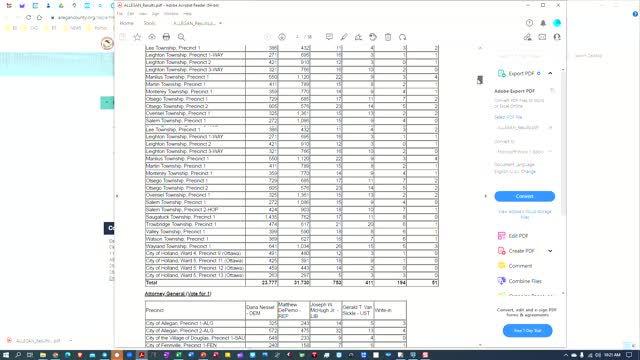Click the stamp tool icon
Viewport: 640px width, 360px height.
(373, 37)
